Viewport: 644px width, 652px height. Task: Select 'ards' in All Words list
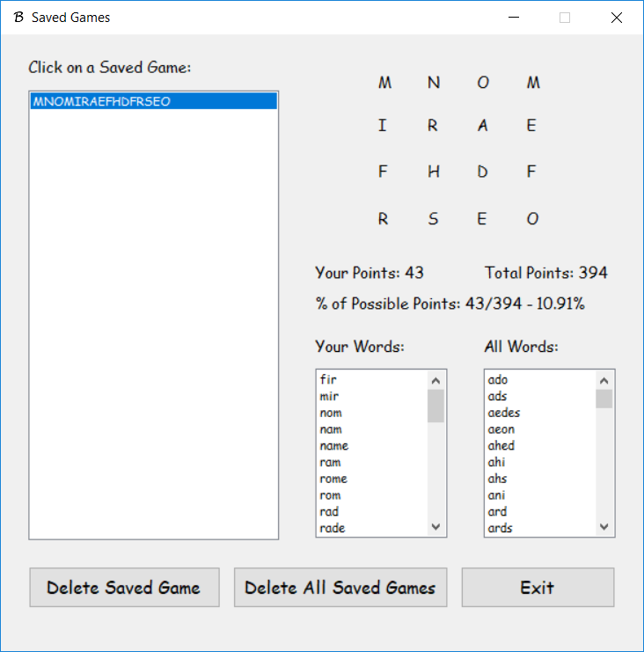[501, 529]
